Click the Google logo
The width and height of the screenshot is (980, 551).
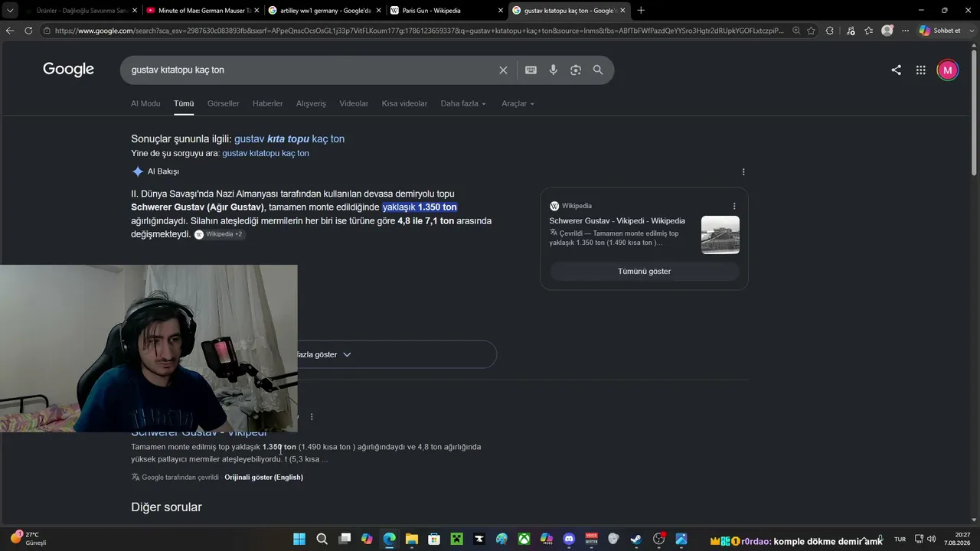[68, 70]
